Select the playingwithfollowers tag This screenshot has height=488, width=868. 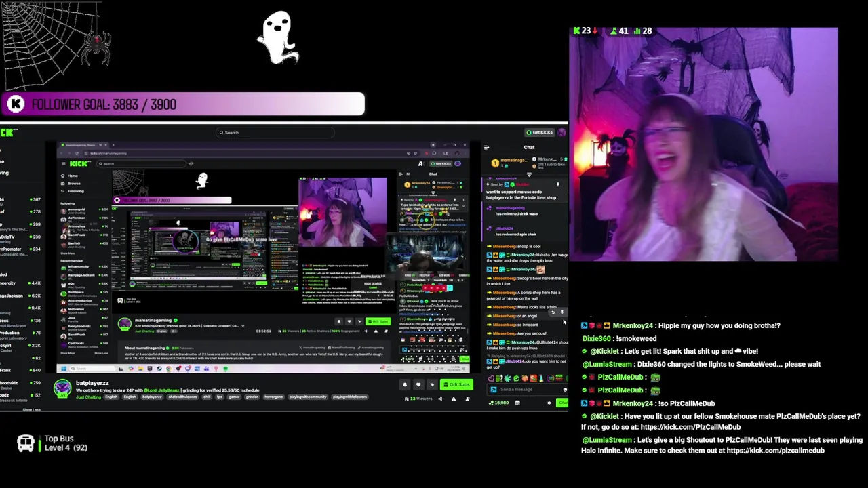[x=350, y=397]
